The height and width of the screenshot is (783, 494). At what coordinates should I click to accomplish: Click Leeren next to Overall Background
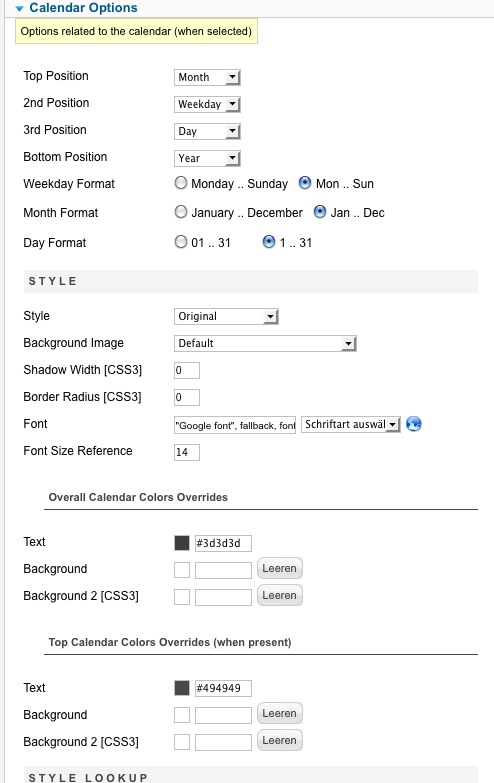(280, 568)
